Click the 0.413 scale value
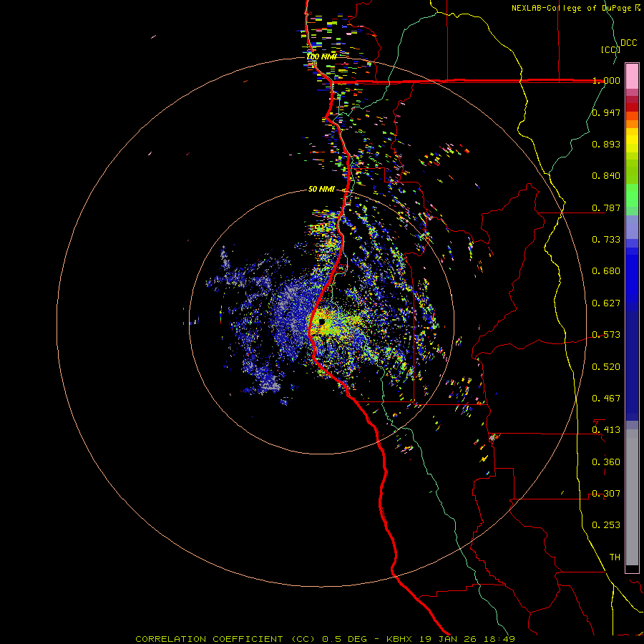 [x=606, y=430]
